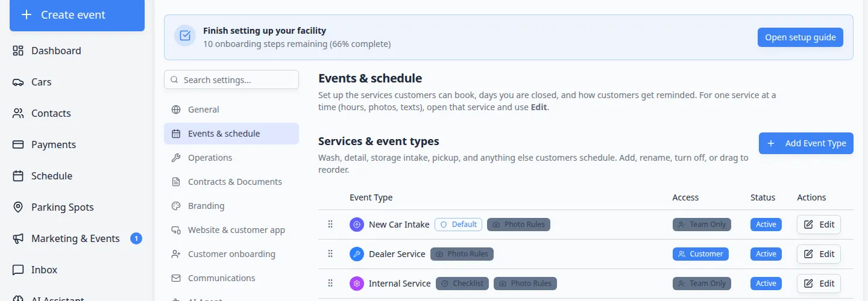Select Customer onboarding settings
Screen dimensions: 868x301
pos(231,254)
